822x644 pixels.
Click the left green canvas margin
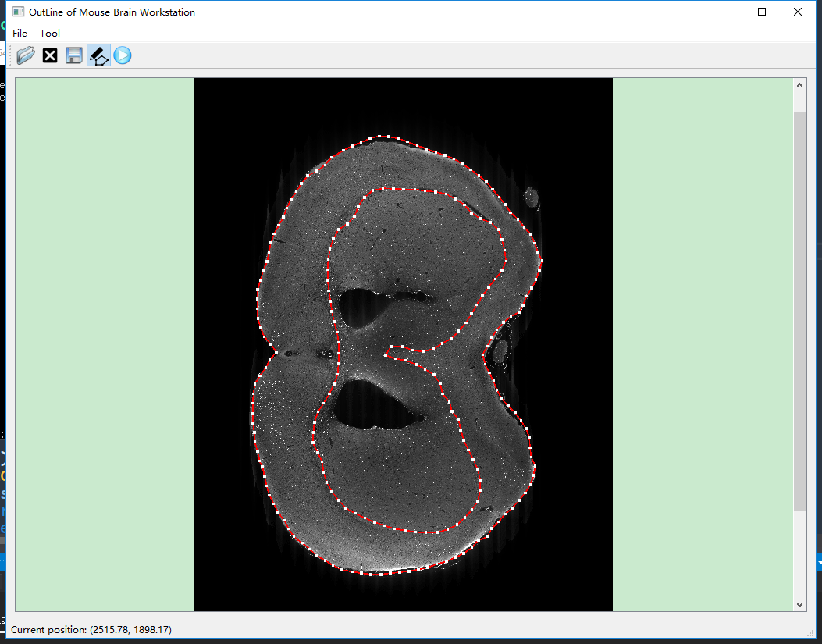tap(105, 343)
